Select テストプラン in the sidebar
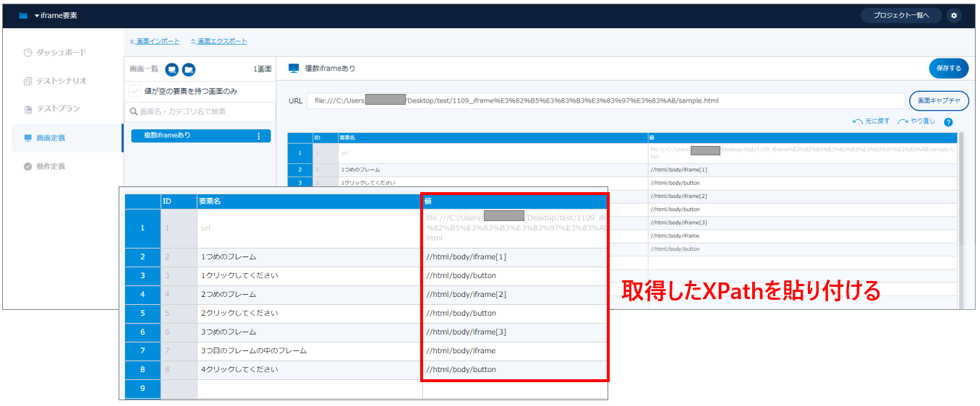This screenshot has height=406, width=980. [58, 109]
